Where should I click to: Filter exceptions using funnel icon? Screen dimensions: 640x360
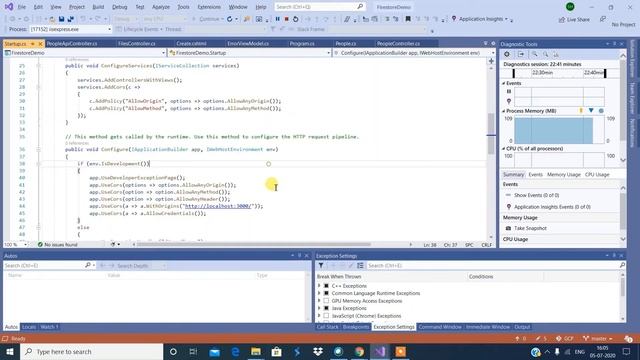(321, 266)
